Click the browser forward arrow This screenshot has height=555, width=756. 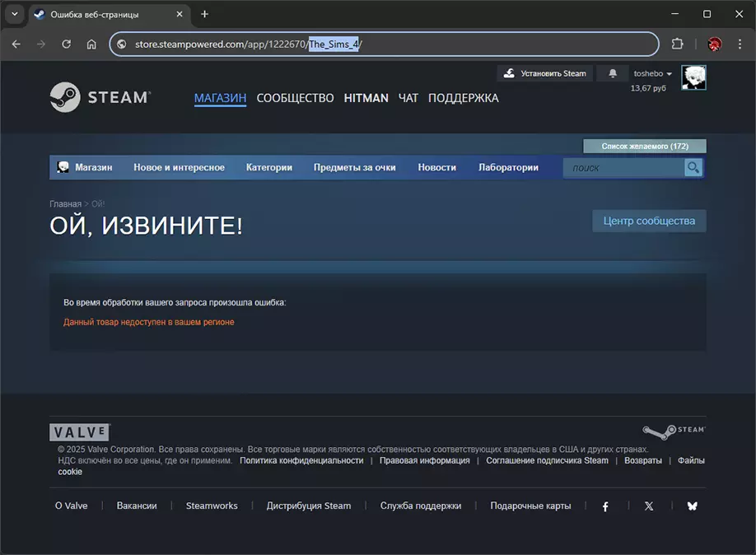(41, 44)
